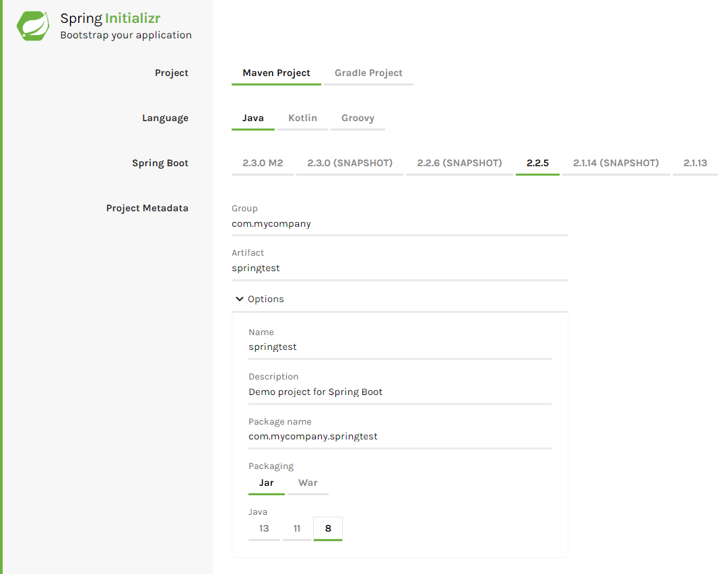Screen dimensions: 728x574
Task: Choose Groovy as the language
Action: pyautogui.click(x=358, y=118)
